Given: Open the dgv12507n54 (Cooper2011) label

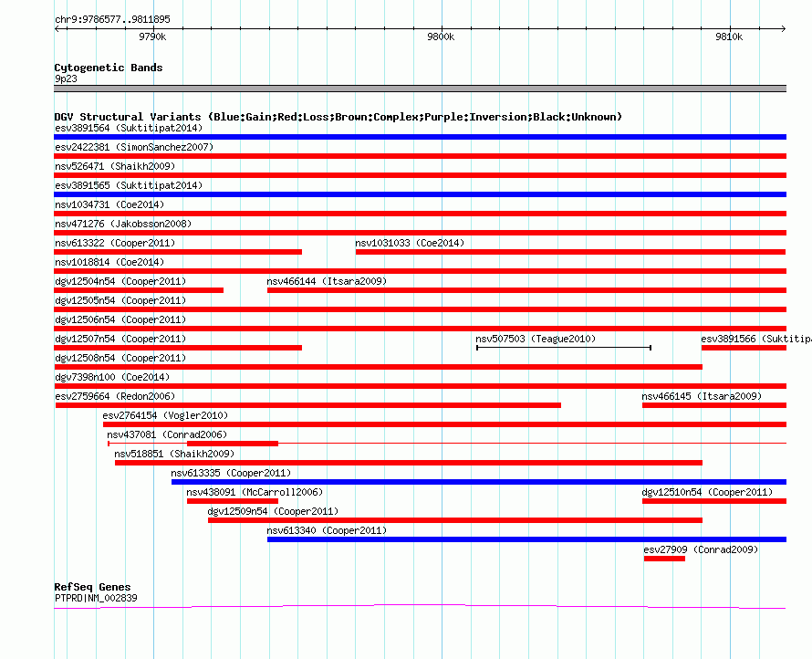Looking at the screenshot, I should tap(120, 339).
